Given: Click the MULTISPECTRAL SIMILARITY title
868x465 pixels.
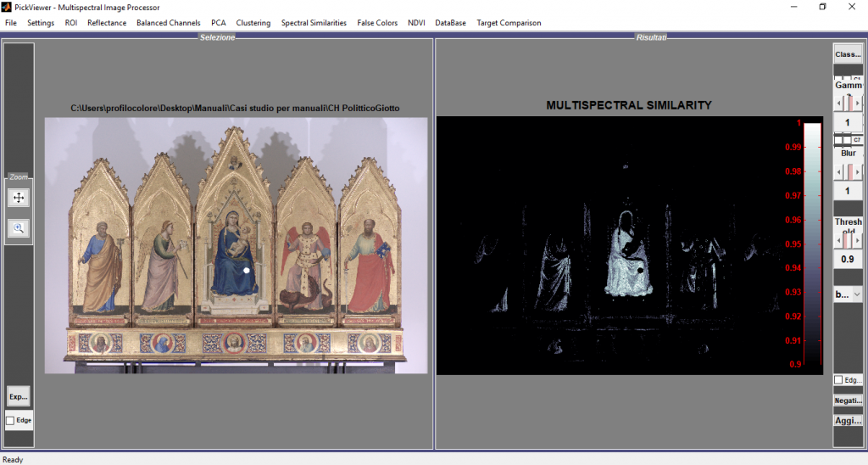Looking at the screenshot, I should point(629,105).
